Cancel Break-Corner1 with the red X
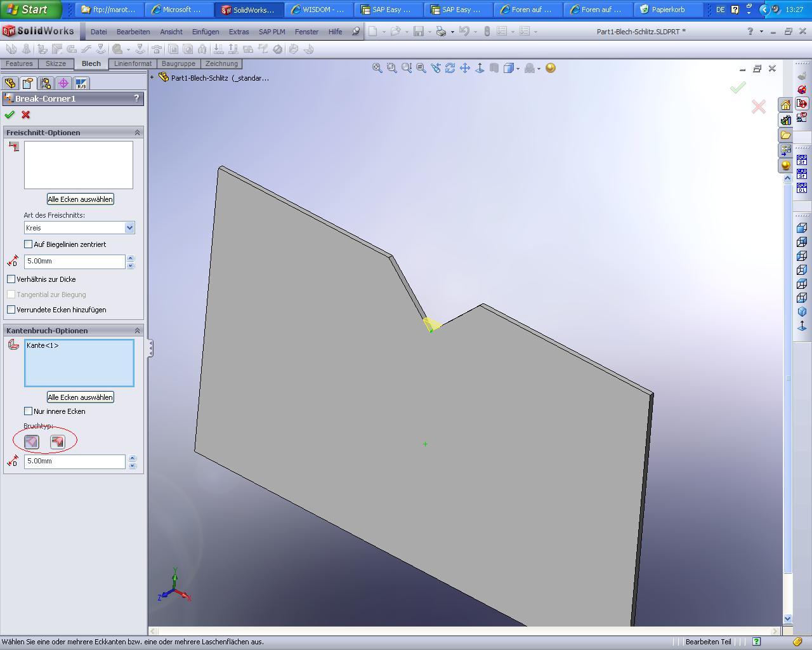Screen dimensions: 812x650 point(26,115)
